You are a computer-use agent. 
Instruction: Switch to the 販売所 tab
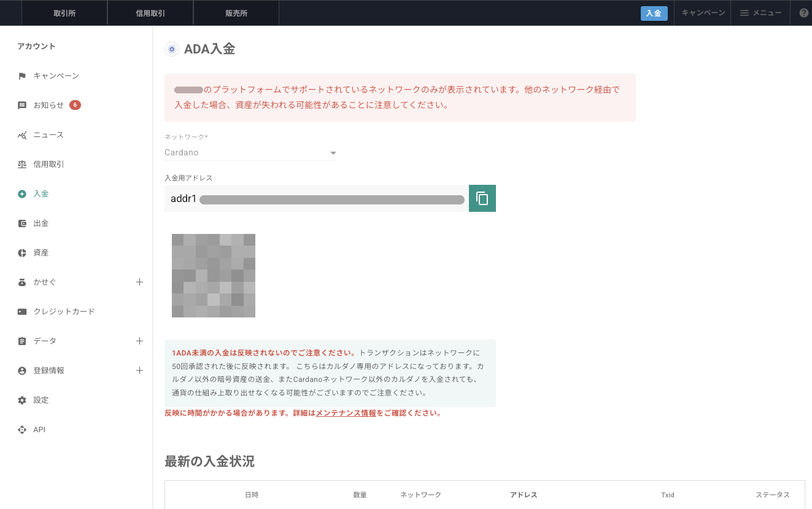tap(236, 13)
